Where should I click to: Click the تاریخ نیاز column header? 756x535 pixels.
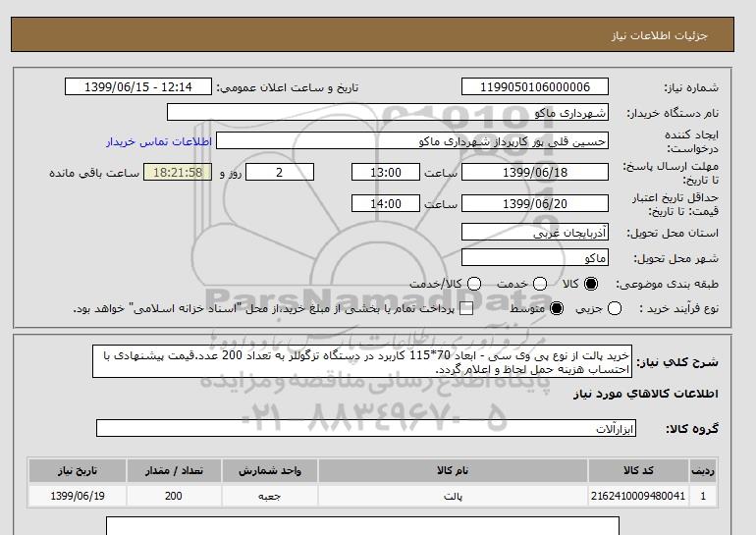coord(78,470)
